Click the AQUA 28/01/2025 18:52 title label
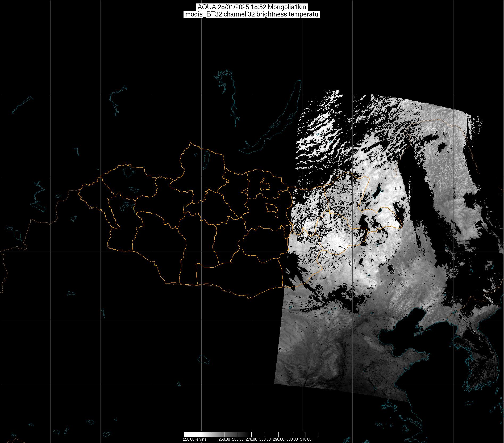 pos(252,7)
